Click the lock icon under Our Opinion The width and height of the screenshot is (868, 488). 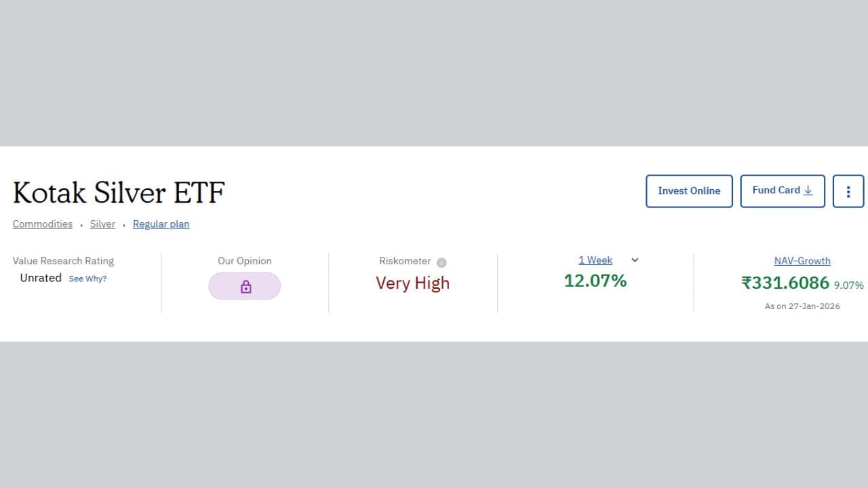pos(244,285)
